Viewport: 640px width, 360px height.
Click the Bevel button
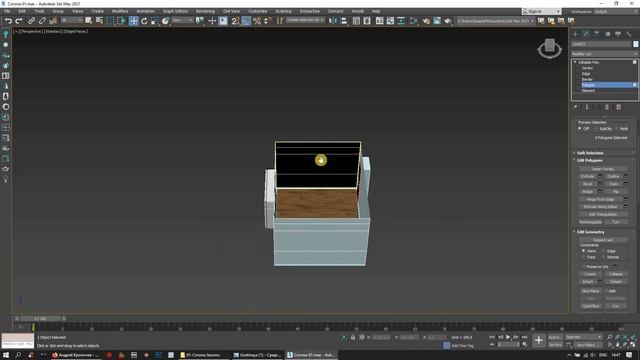tap(588, 184)
